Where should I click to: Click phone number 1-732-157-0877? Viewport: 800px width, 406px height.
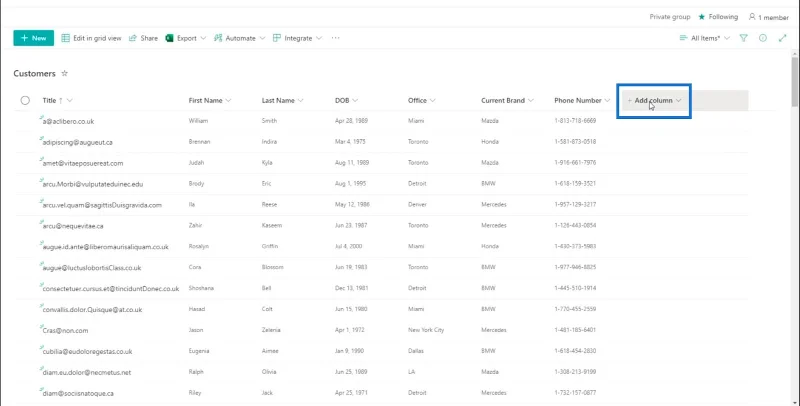coord(575,393)
